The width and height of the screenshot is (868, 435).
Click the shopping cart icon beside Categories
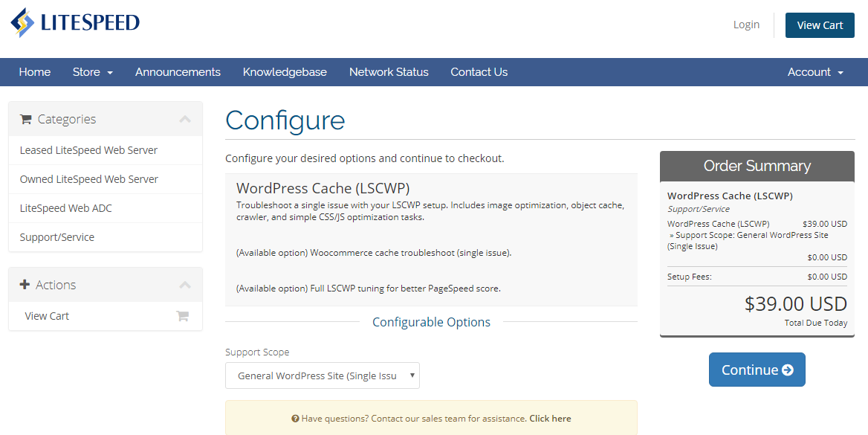(x=25, y=119)
